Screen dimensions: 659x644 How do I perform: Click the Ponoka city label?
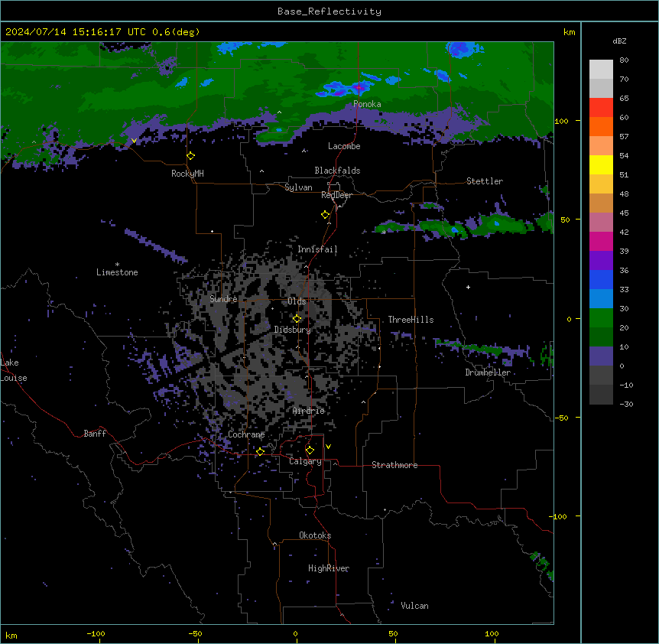tap(367, 104)
